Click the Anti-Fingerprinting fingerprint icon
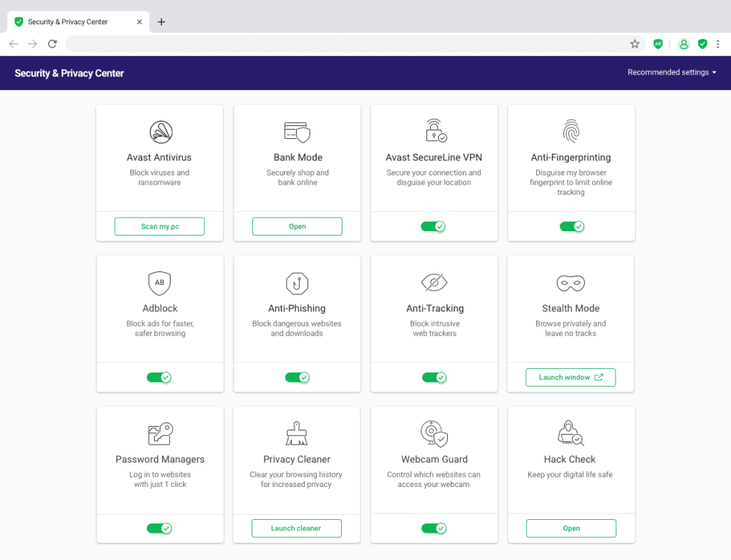 pyautogui.click(x=571, y=131)
